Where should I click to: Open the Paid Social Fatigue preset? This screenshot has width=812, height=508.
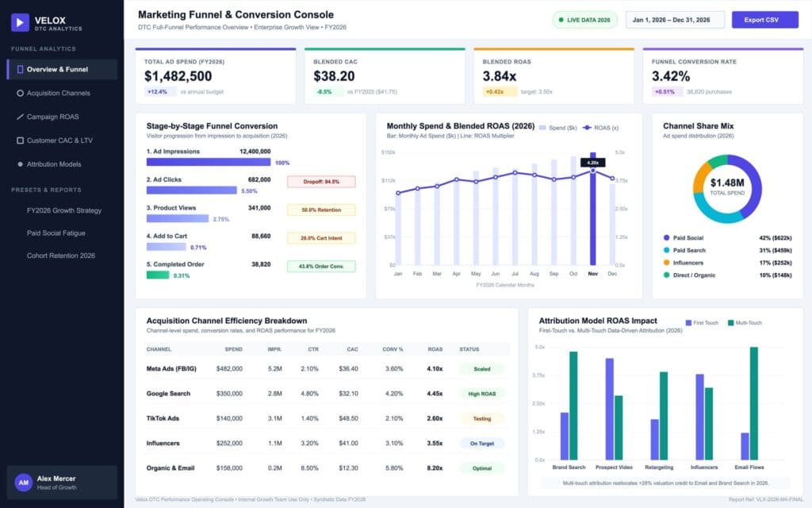56,233
